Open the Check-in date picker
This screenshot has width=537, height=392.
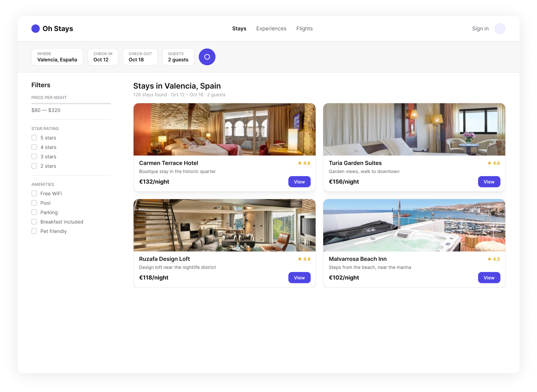coord(103,57)
